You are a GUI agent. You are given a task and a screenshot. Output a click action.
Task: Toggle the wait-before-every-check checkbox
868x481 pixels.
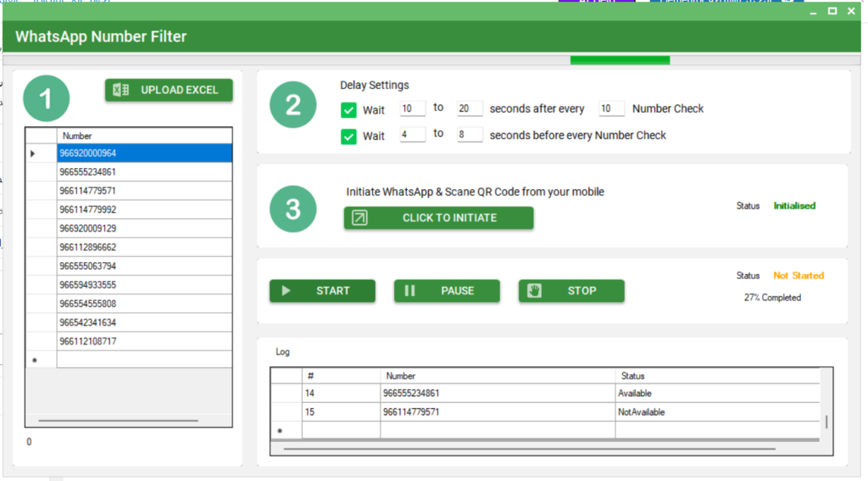pyautogui.click(x=348, y=137)
